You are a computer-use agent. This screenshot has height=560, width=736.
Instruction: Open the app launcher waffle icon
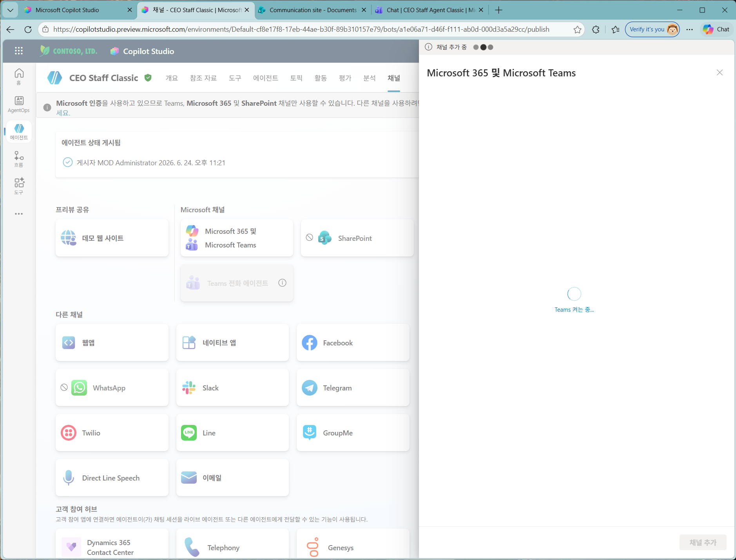(19, 51)
